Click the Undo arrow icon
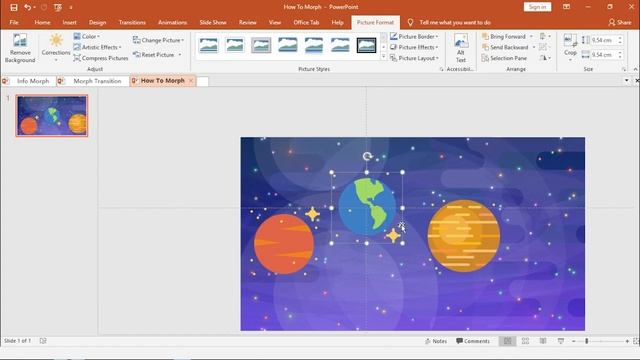Image resolution: width=640 pixels, height=360 pixels. coord(27,7)
